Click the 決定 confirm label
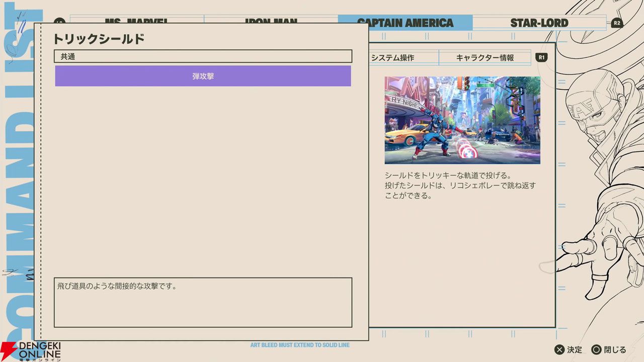 click(x=575, y=350)
